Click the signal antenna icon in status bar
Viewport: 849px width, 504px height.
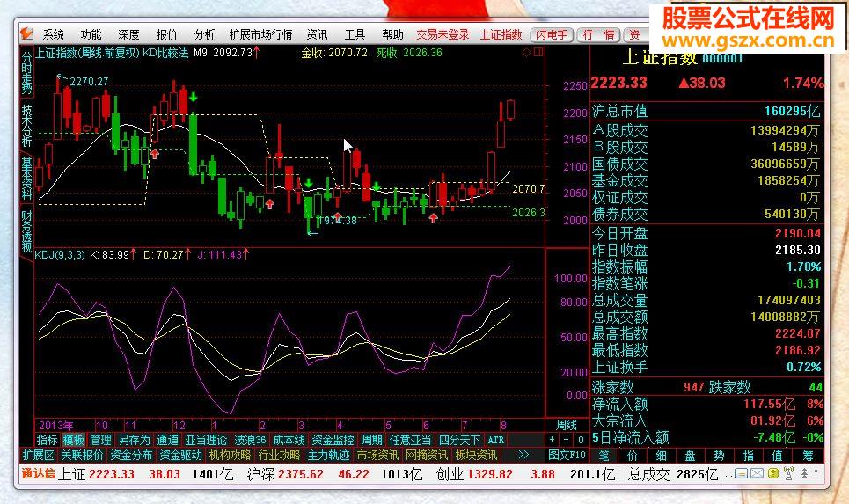787,474
